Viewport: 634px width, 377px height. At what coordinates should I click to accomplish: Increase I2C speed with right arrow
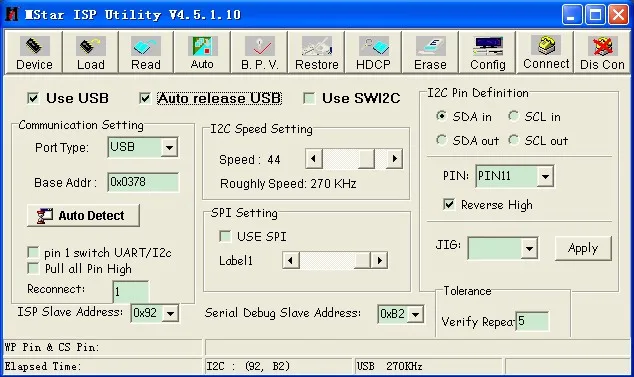click(x=394, y=159)
